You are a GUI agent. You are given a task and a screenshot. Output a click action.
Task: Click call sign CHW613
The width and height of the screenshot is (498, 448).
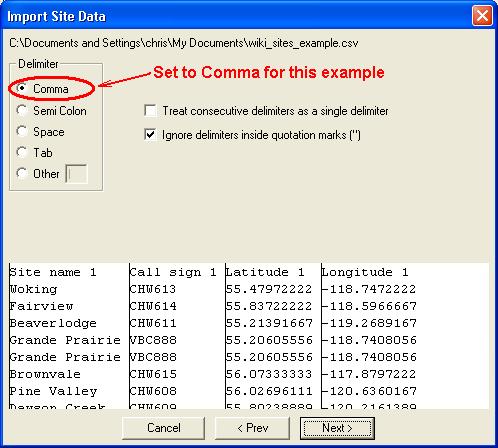coord(153,289)
